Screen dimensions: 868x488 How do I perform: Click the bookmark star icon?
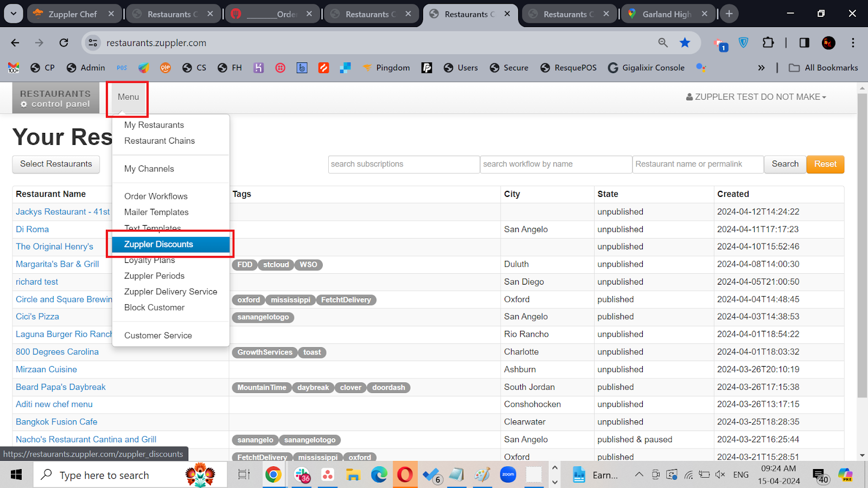click(685, 43)
